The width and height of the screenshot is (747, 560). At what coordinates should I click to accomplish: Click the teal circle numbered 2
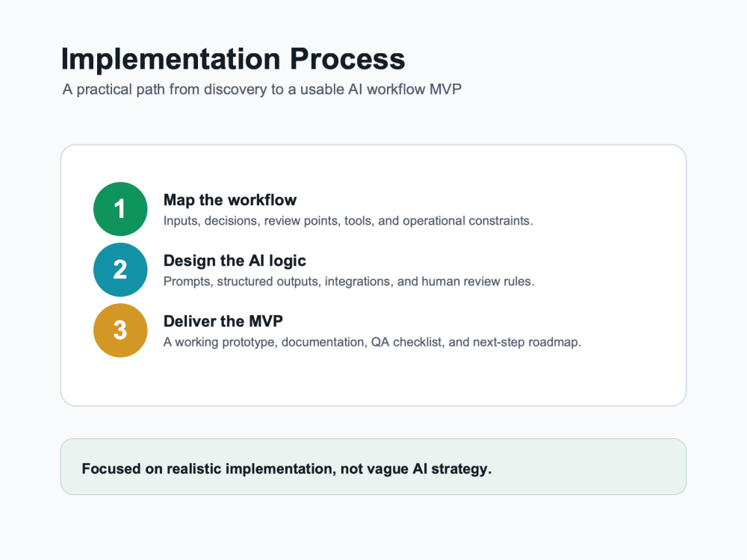[x=120, y=270]
